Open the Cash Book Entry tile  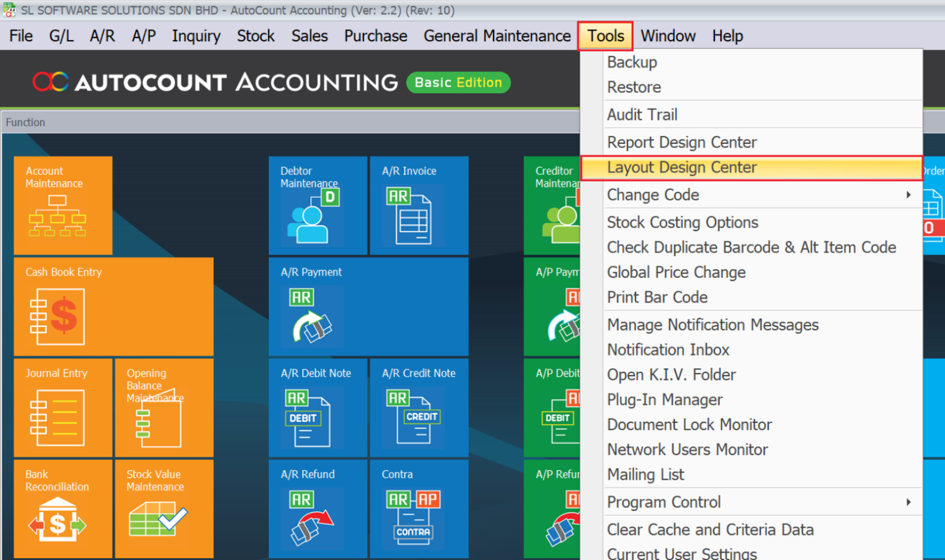[x=114, y=307]
